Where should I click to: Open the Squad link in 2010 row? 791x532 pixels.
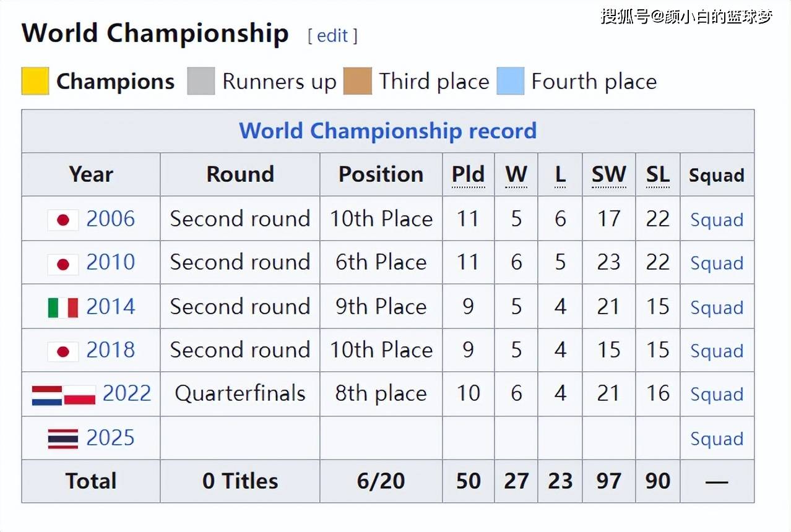pyautogui.click(x=717, y=264)
